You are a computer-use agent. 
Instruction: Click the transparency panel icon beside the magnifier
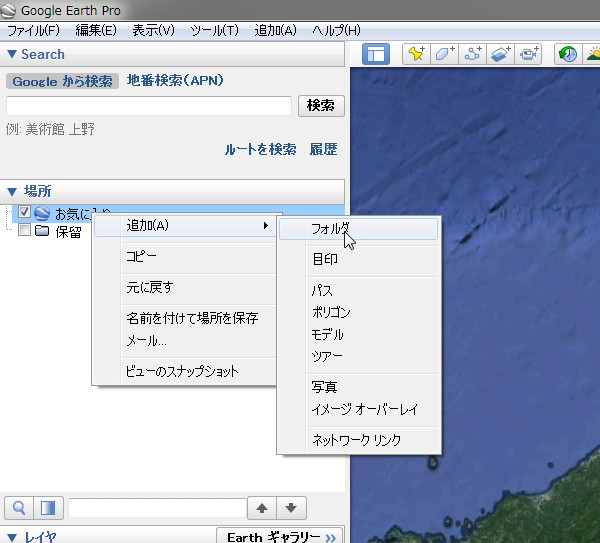[x=48, y=508]
